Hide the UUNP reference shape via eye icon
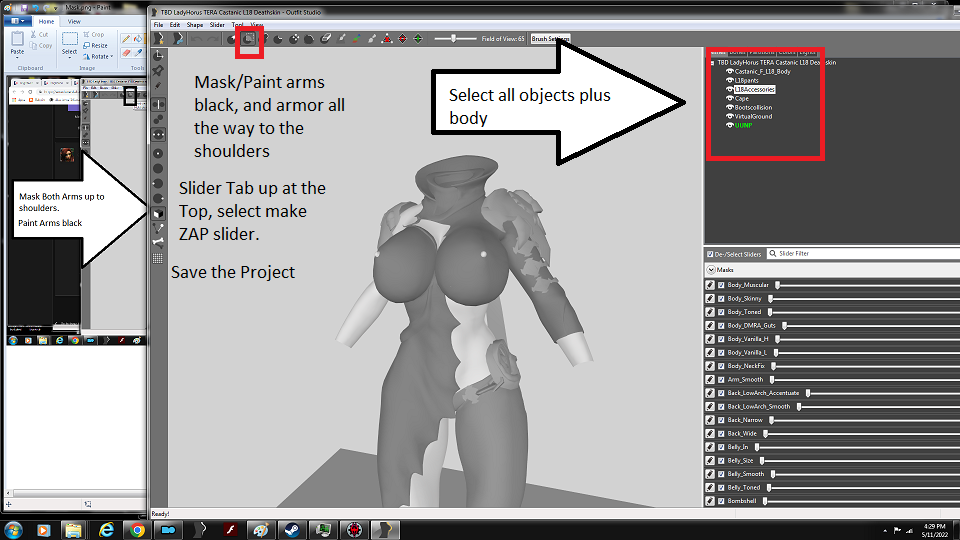The image size is (960, 540). tap(729, 125)
